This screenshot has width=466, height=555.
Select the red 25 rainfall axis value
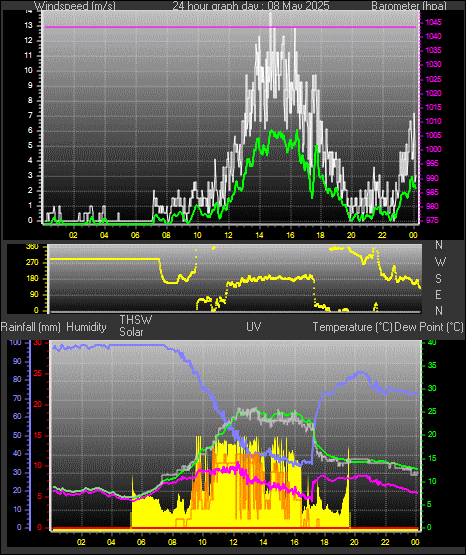pyautogui.click(x=38, y=373)
